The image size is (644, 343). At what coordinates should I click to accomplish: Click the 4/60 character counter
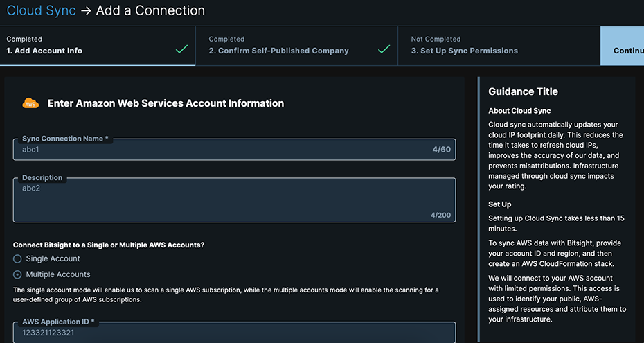click(x=441, y=150)
